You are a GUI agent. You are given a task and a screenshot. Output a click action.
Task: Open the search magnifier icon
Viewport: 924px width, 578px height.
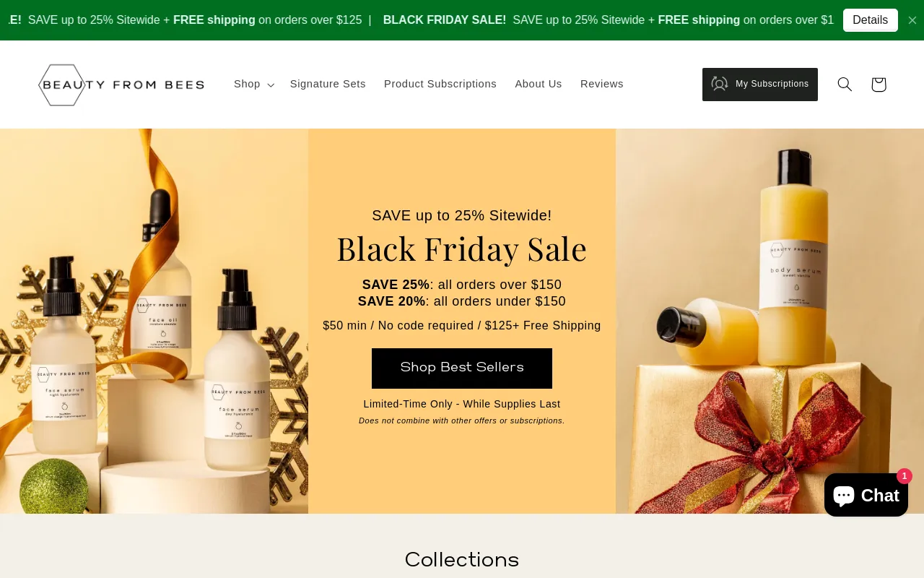coord(845,85)
